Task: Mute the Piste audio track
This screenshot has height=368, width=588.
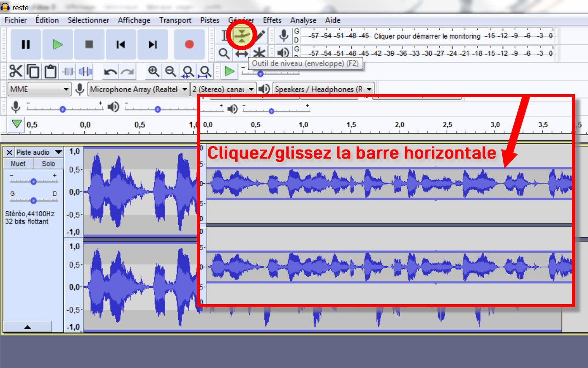Action: pyautogui.click(x=18, y=164)
